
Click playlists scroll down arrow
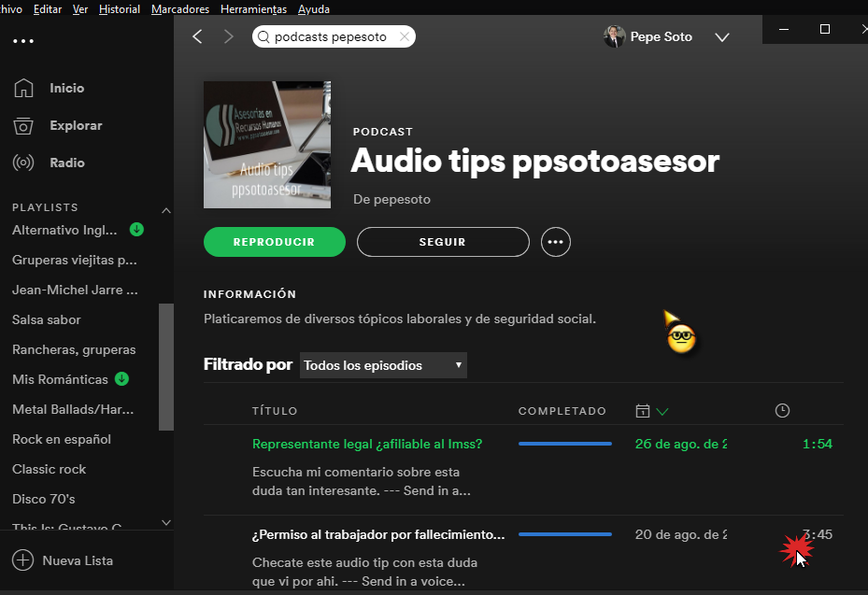click(166, 522)
